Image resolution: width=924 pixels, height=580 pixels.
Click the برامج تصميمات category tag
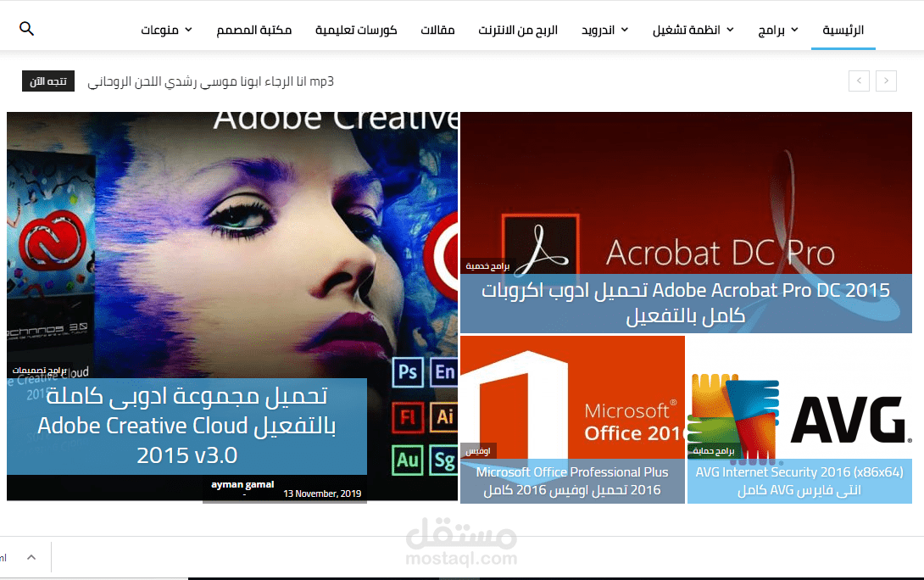click(40, 371)
